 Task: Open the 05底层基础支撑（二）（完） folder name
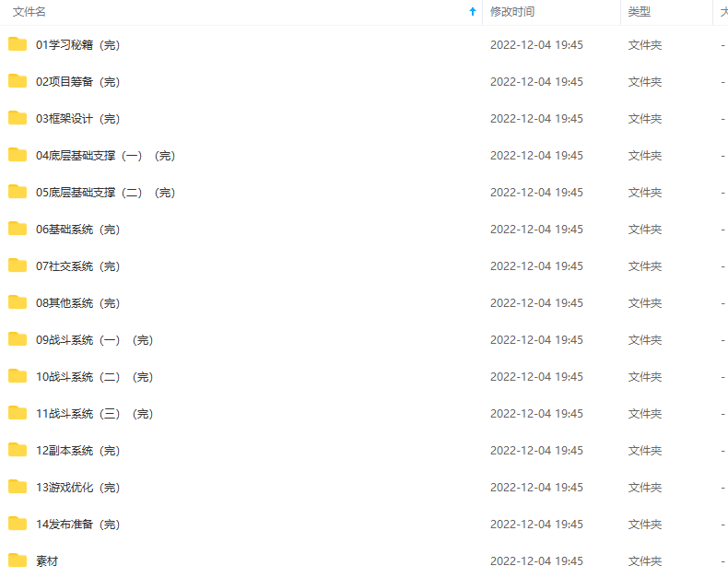[106, 193]
